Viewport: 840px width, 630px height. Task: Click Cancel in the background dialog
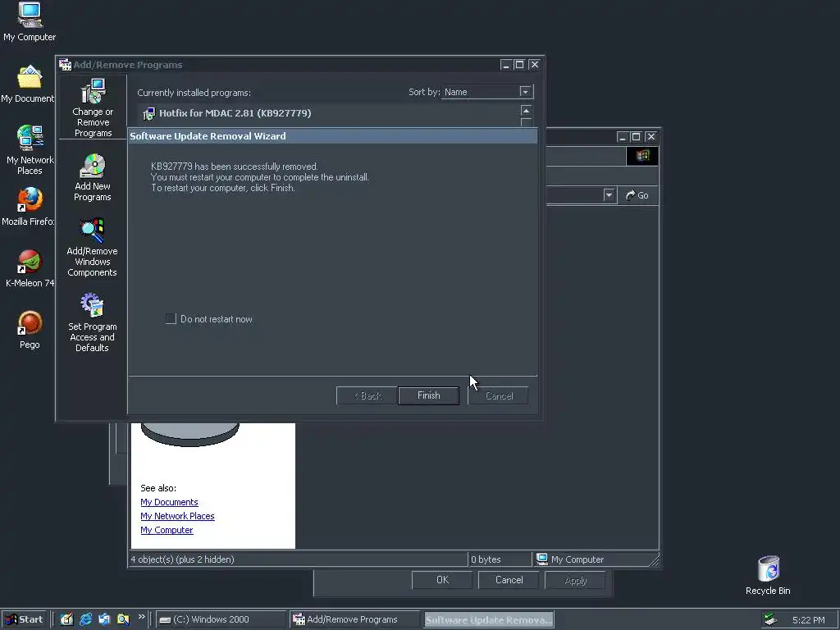[x=509, y=580]
